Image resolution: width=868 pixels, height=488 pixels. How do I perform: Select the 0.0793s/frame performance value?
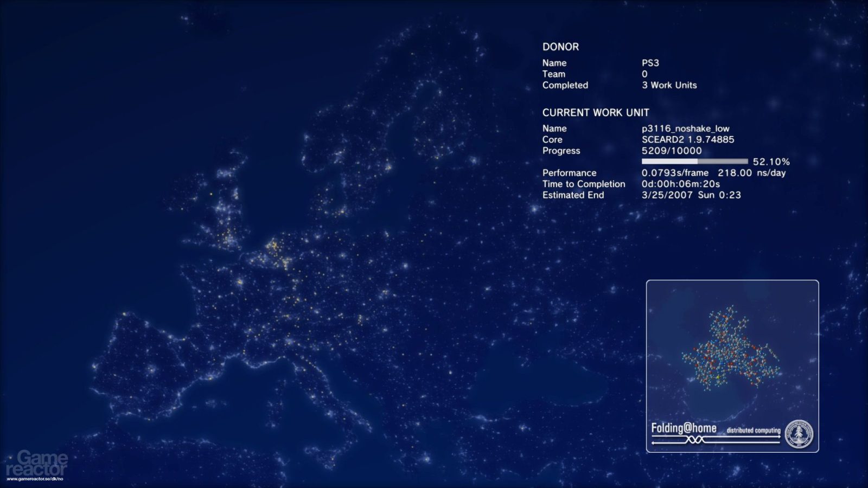[675, 173]
